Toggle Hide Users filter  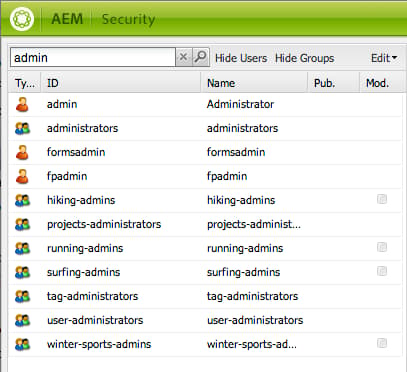(x=241, y=58)
